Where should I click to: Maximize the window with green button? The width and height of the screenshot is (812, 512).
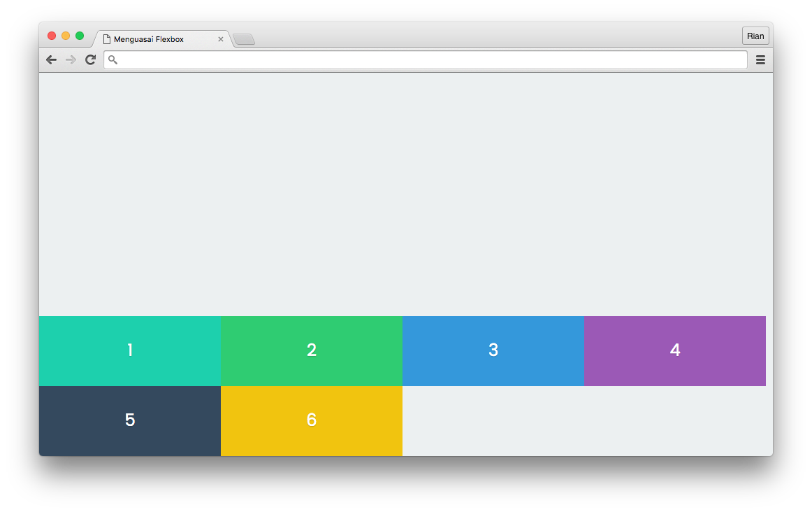pos(80,36)
